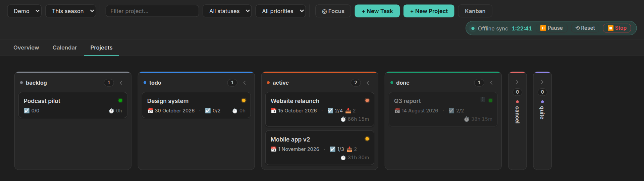Click the Offline sync timer label
The height and width of the screenshot is (181, 644).
493,28
